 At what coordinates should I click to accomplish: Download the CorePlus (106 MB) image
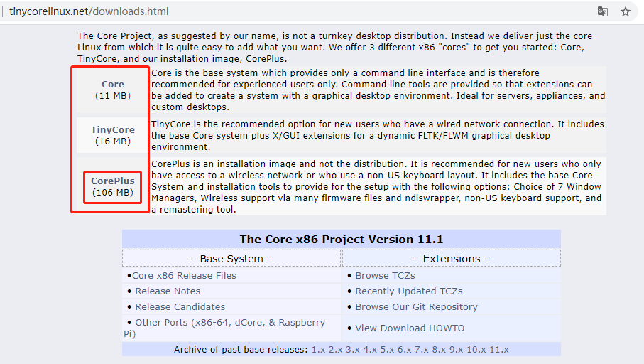pyautogui.click(x=113, y=181)
